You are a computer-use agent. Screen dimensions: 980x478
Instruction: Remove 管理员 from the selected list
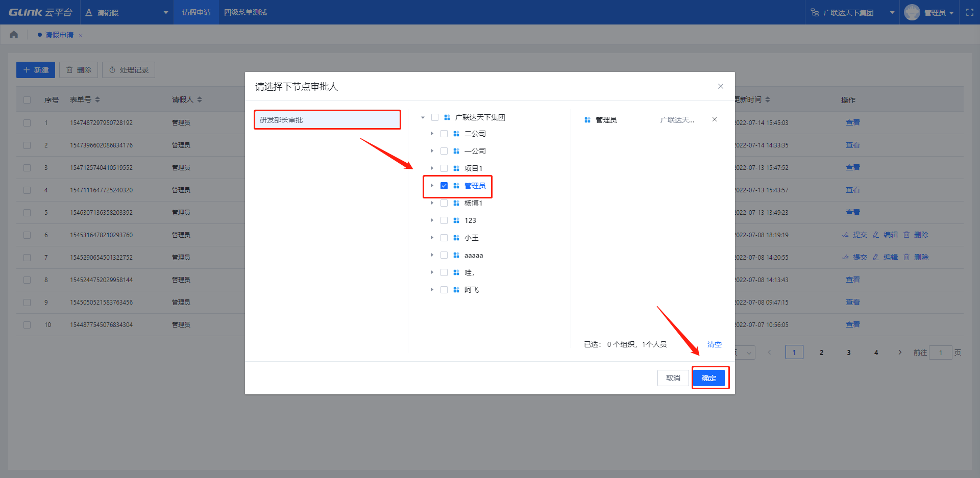pos(715,119)
